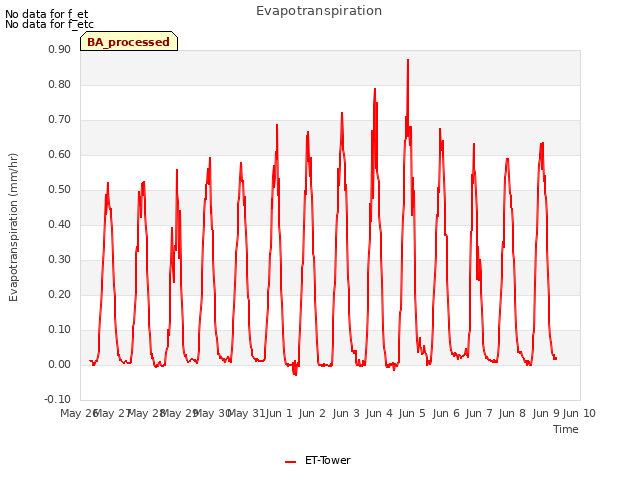The image size is (640, 480).
Task: Click the Jun 2 x-axis label
Action: (312, 413)
